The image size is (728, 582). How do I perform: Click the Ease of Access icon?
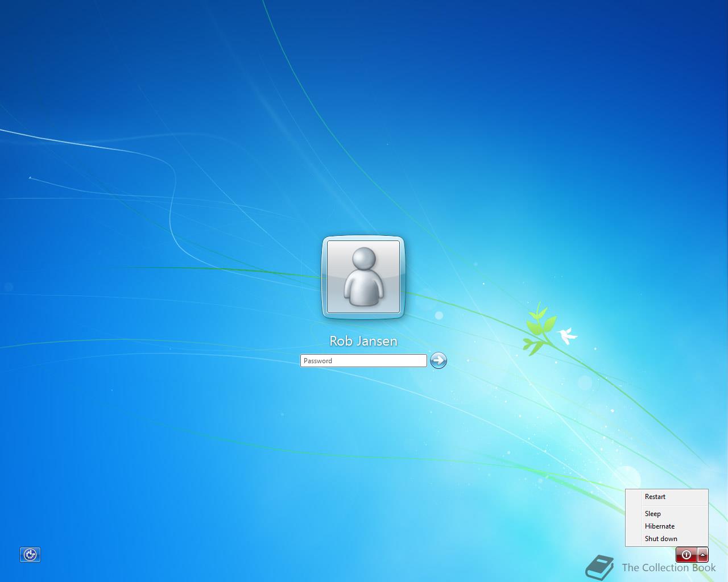pyautogui.click(x=30, y=555)
